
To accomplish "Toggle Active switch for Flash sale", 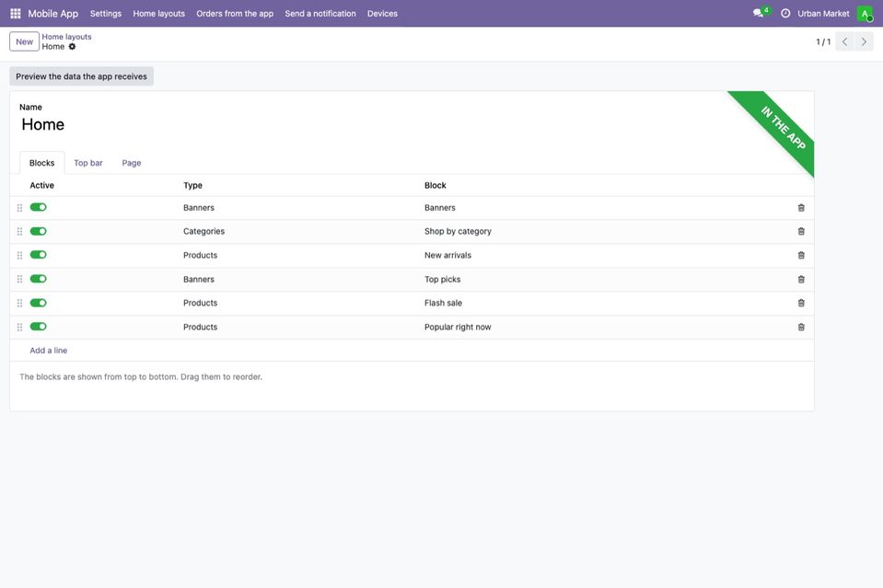I will [39, 303].
